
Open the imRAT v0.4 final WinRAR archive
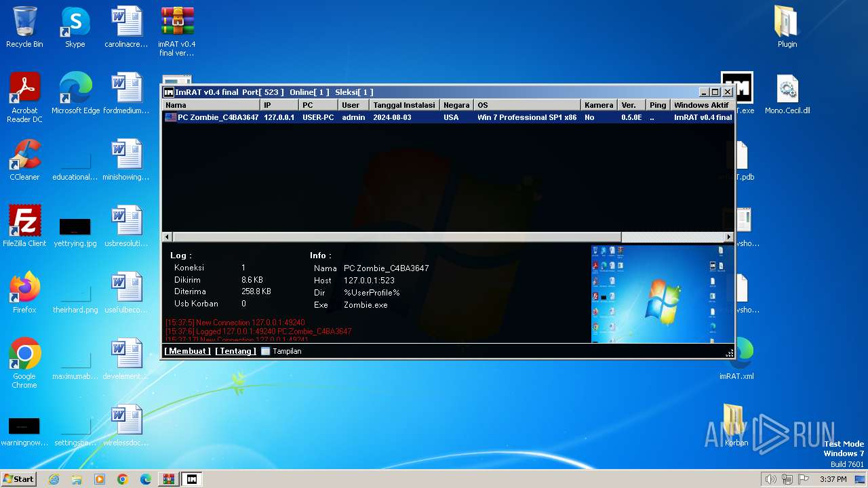(177, 31)
